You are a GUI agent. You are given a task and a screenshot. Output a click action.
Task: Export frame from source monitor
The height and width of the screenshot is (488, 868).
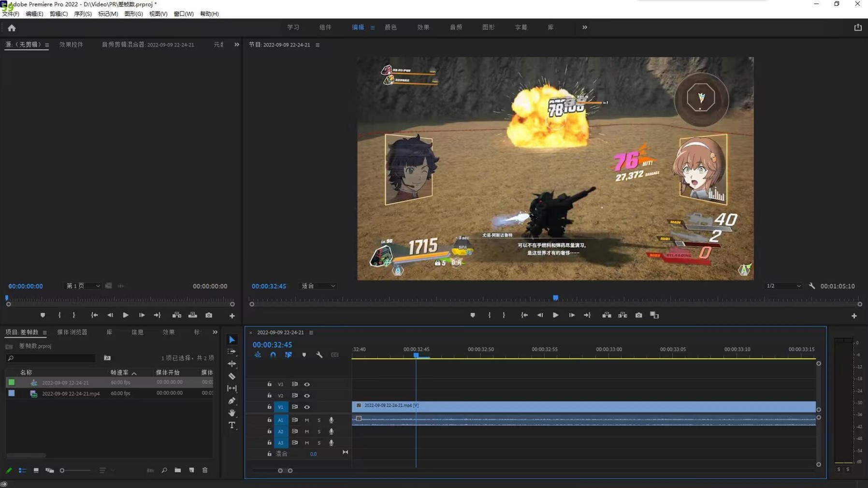[209, 315]
